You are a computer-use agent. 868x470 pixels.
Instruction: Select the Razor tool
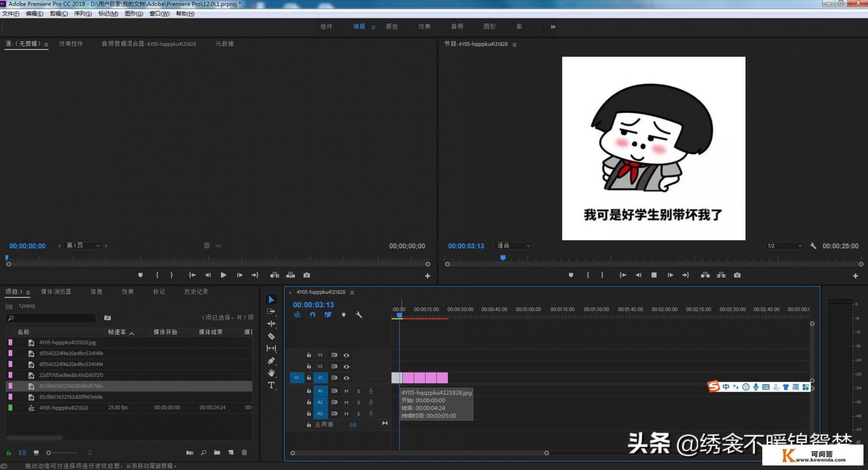click(271, 336)
